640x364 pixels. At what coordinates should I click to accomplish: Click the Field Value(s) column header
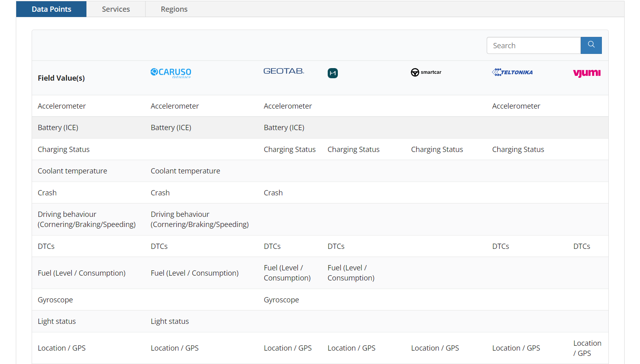(x=61, y=78)
